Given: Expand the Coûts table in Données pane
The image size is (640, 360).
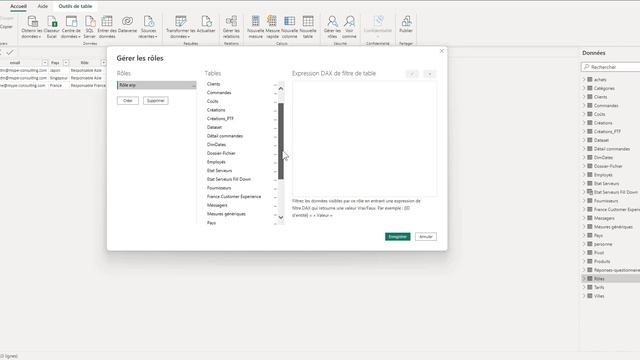Looking at the screenshot, I should tap(584, 114).
